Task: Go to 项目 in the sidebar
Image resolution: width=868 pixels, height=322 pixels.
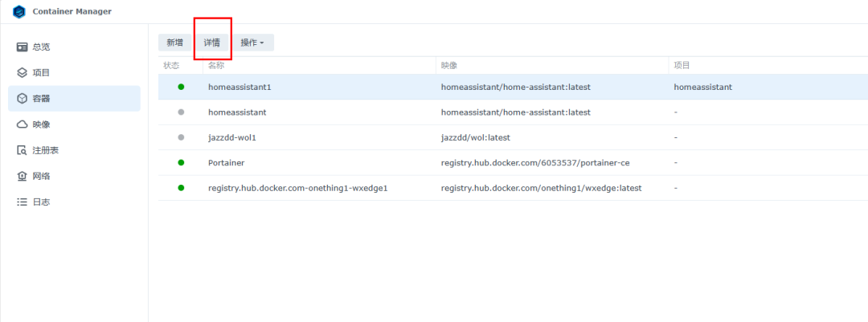Action: [x=74, y=72]
